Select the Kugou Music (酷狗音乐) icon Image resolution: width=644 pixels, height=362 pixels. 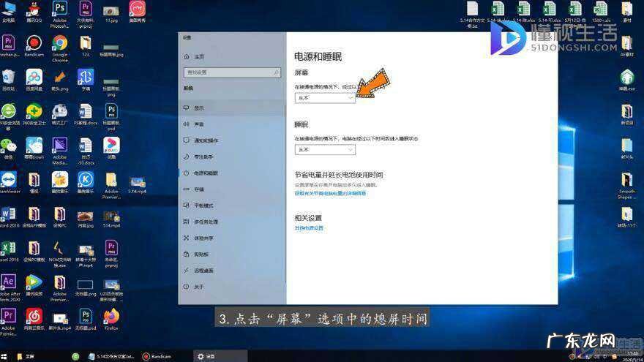86,183
